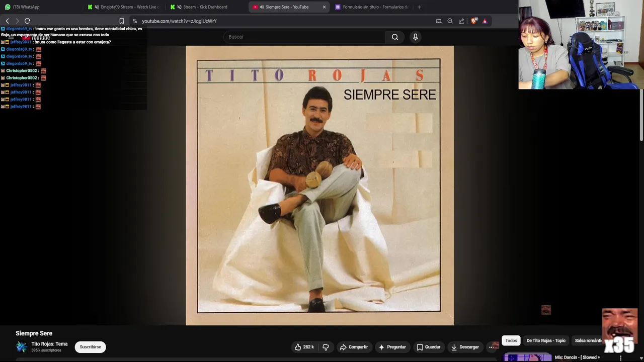The width and height of the screenshot is (644, 362).
Task: Select the Todos filter chip
Action: pos(511,340)
